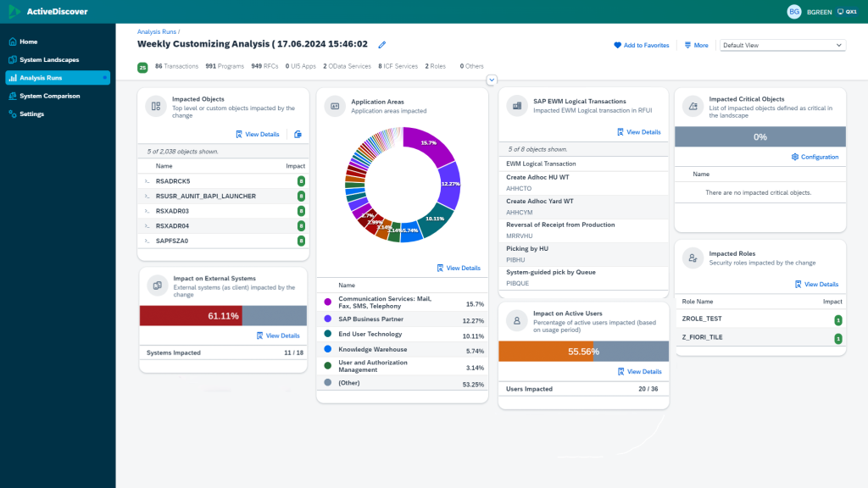Click the QX1 system monitor icon
868x488 pixels.
coord(840,12)
